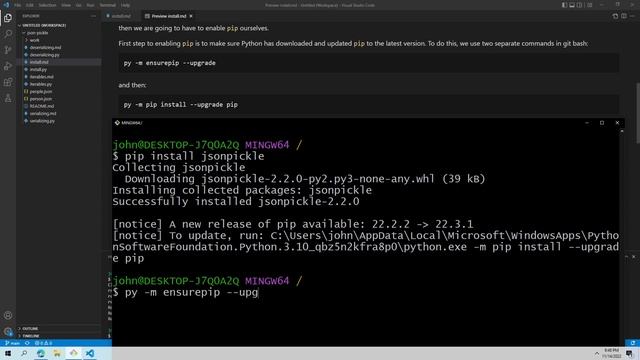Open the Manage gear icon in the activity bar

[x=8, y=331]
